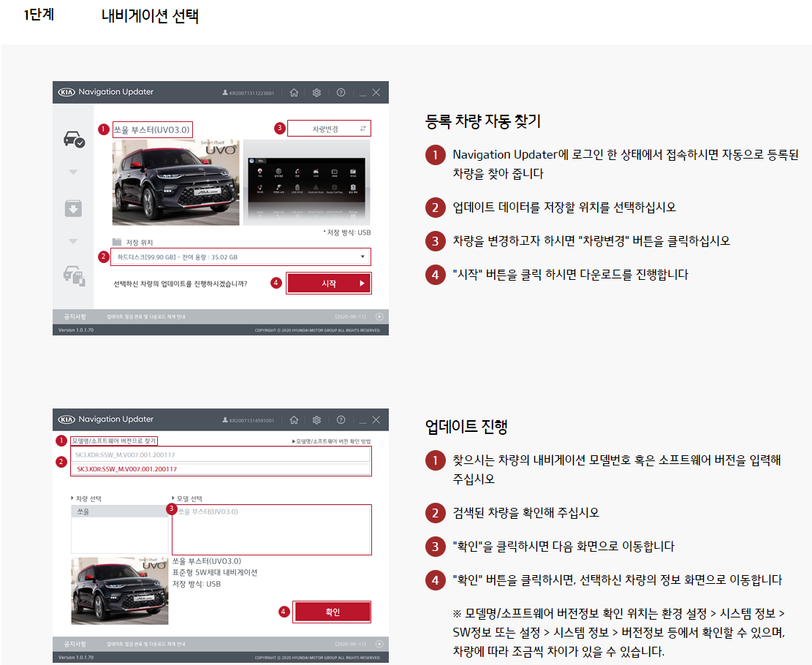Click help question-mark icon beside user KR20071314591001
The height and width of the screenshot is (665, 812).
pyautogui.click(x=341, y=419)
